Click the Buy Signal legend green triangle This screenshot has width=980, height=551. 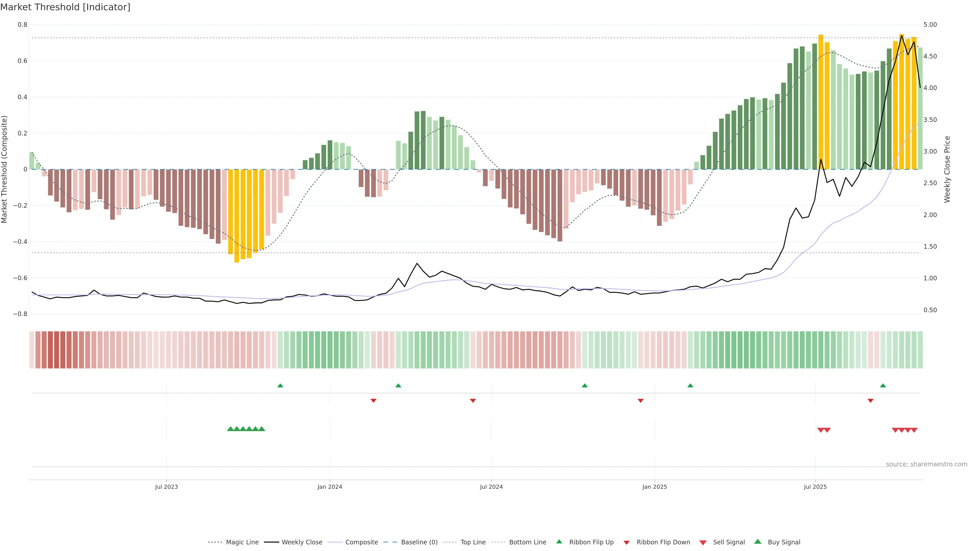point(757,542)
